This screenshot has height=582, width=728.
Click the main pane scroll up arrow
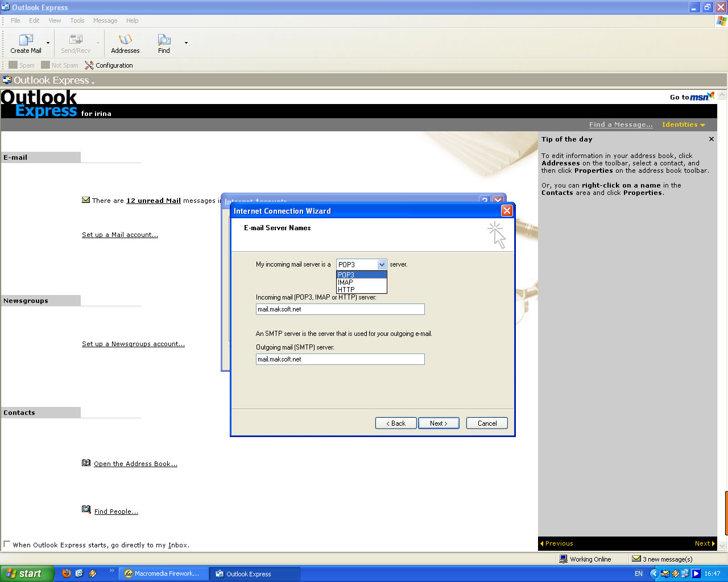(x=722, y=95)
